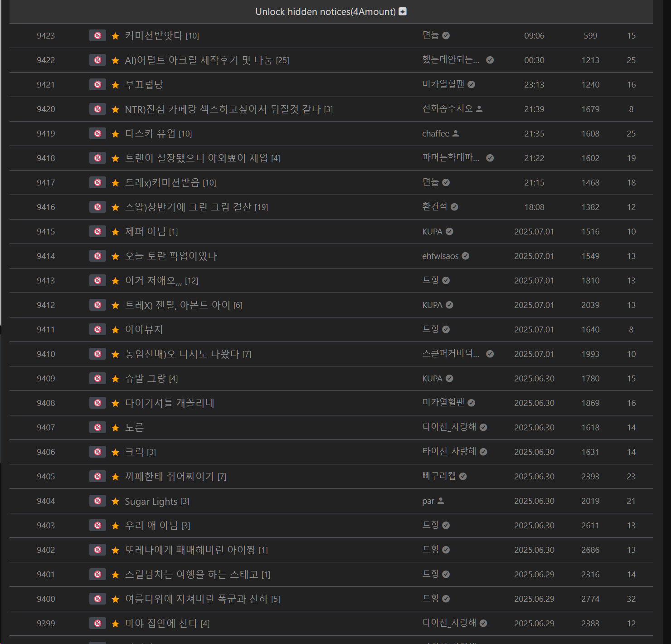Click the 19+ badge in row 9421

[x=97, y=84]
